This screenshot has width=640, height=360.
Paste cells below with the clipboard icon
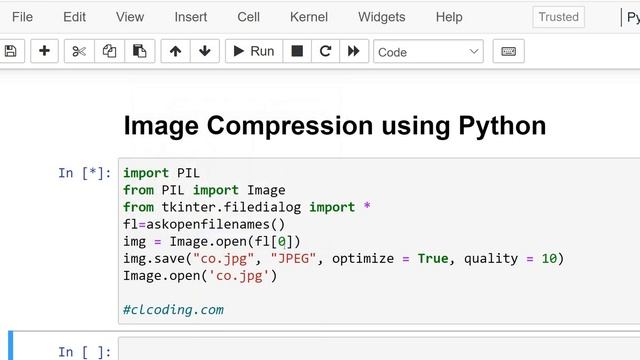pos(140,51)
